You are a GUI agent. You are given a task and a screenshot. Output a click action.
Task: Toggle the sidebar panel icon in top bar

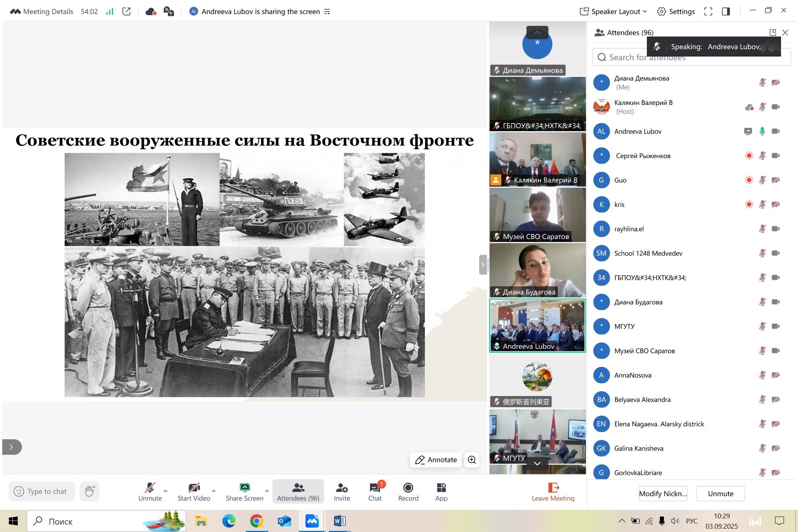726,11
